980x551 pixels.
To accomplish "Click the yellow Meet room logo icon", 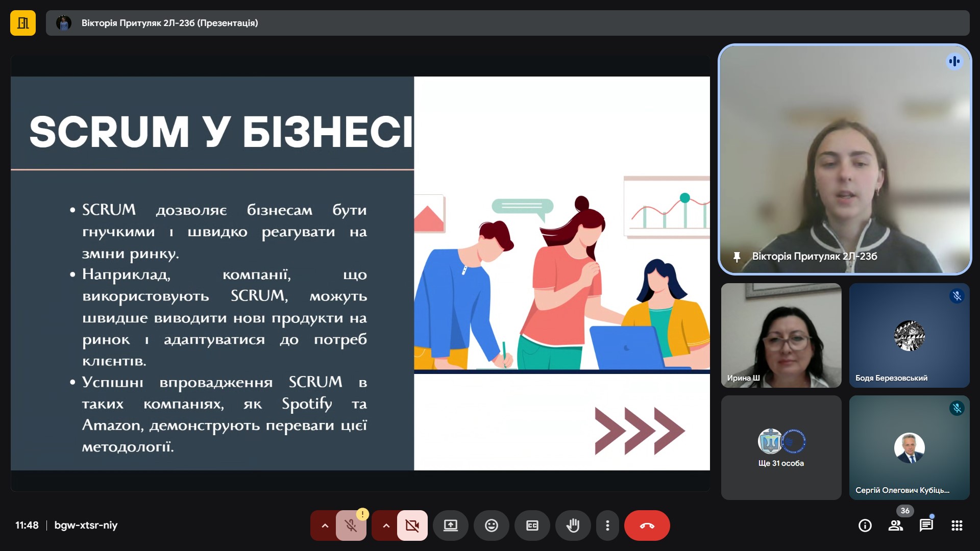I will pyautogui.click(x=23, y=23).
